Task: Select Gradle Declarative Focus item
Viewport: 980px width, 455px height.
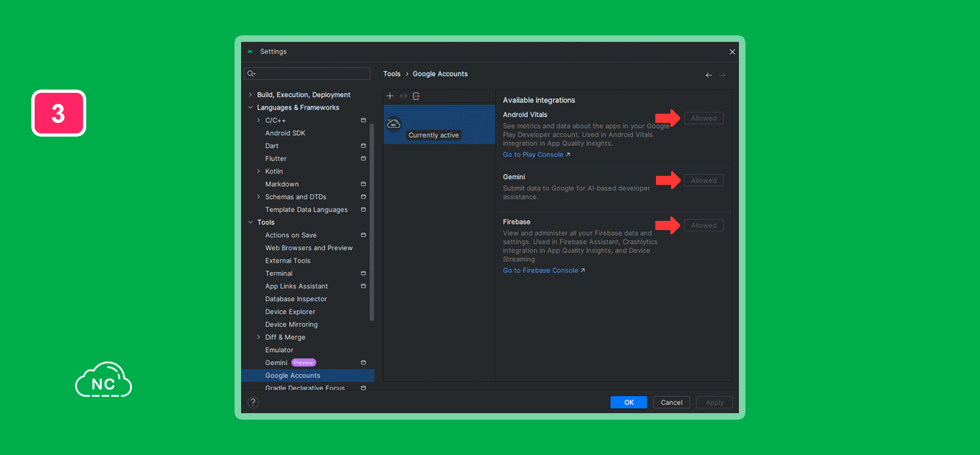Action: [305, 388]
